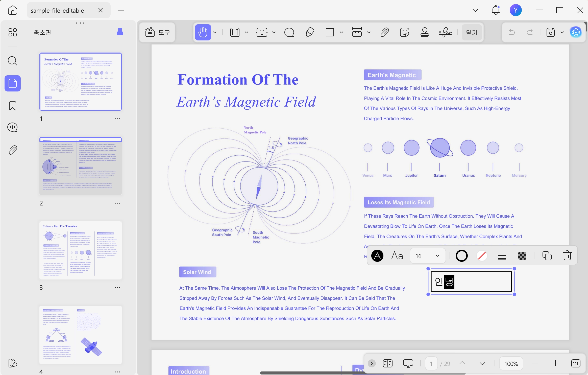Open the comment note tool
This screenshot has width=588, height=375.
[x=289, y=32]
